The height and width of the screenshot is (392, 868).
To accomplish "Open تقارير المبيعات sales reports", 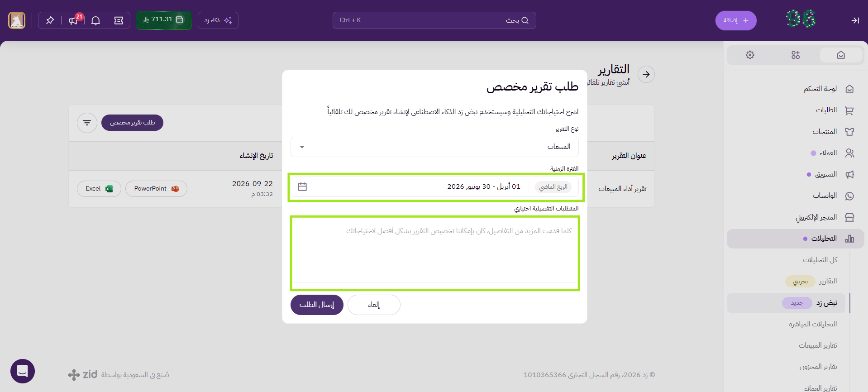I will (818, 345).
